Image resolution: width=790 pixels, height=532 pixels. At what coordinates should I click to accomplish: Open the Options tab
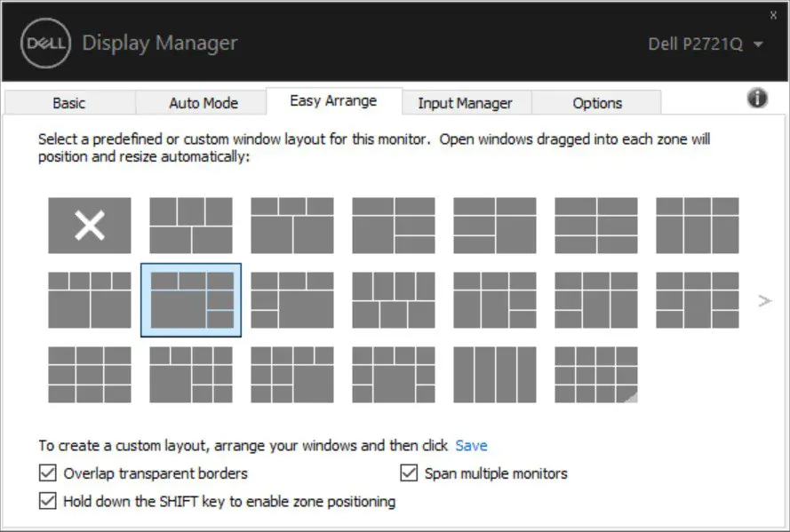pos(596,104)
